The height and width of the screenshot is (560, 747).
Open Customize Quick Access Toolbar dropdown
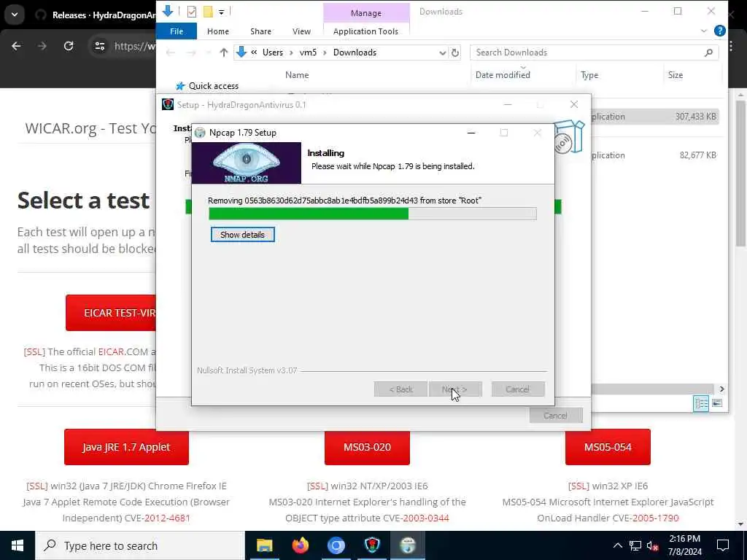tap(222, 12)
